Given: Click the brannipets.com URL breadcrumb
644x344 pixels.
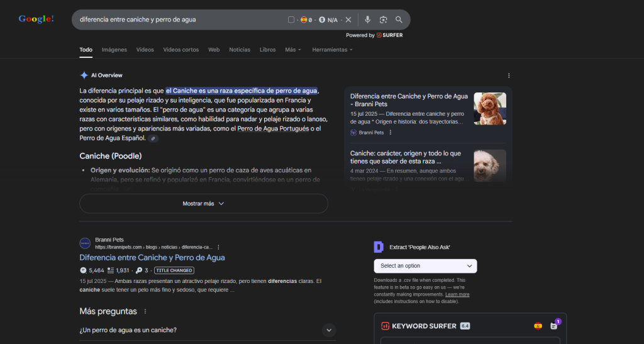Looking at the screenshot, I should [x=153, y=247].
